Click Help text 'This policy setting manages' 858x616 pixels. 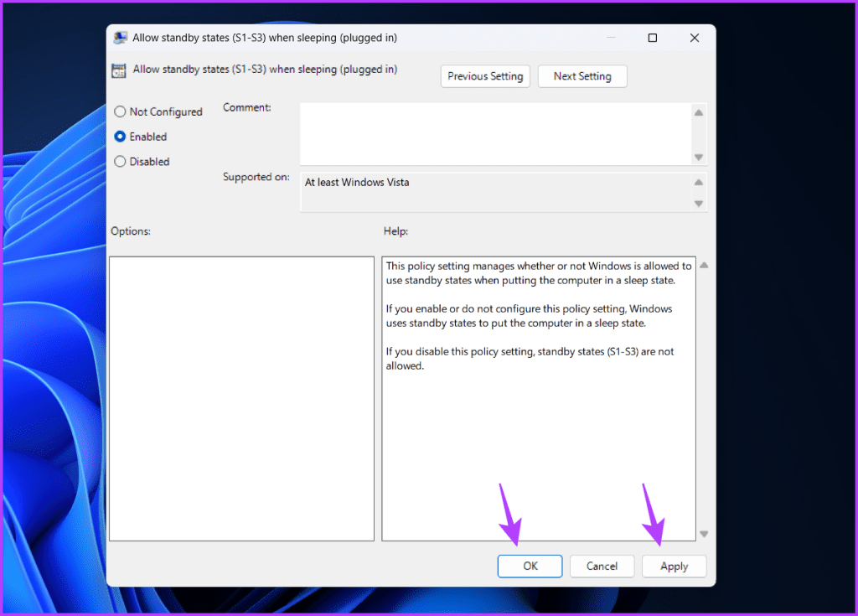(539, 273)
